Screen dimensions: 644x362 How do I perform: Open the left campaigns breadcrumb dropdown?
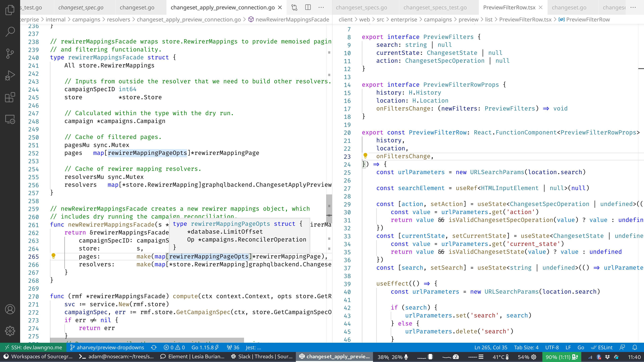[x=86, y=19]
